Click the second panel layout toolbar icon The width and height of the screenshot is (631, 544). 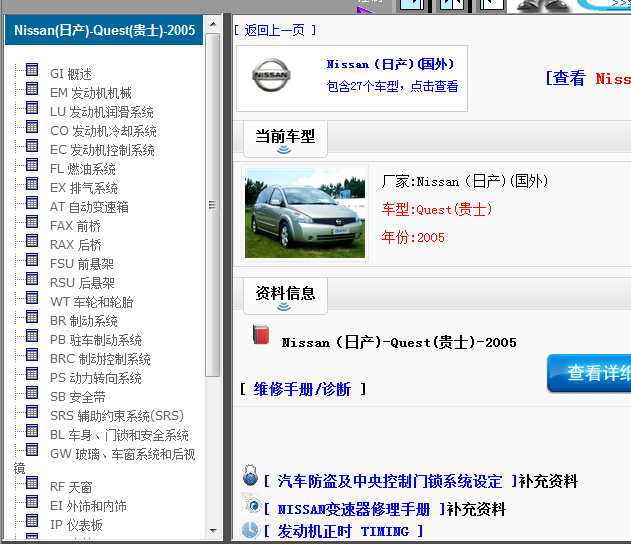point(451,4)
